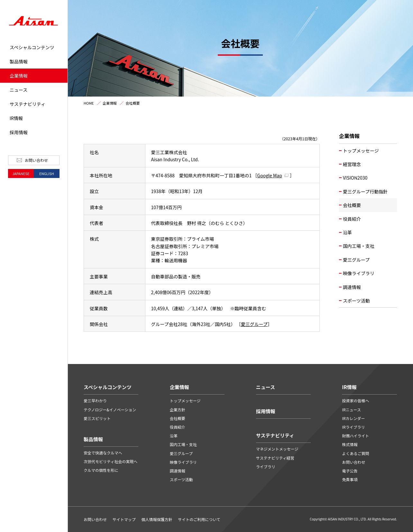Go to HOME breadcrumb
Image resolution: width=413 pixels, height=532 pixels.
point(89,103)
